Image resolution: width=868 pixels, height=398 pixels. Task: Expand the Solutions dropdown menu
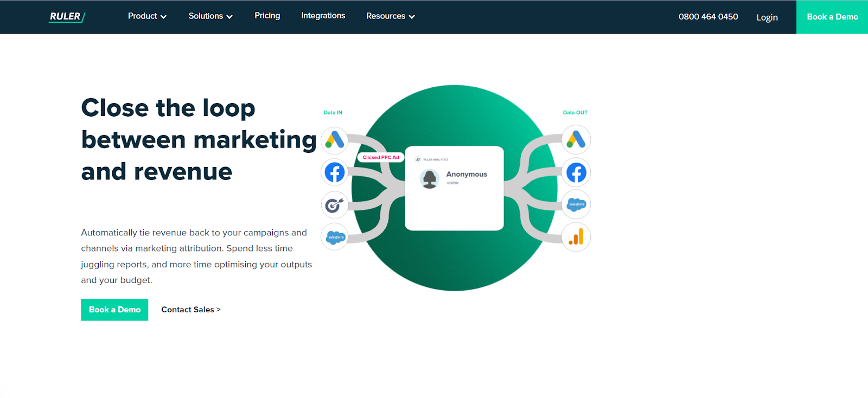click(210, 16)
